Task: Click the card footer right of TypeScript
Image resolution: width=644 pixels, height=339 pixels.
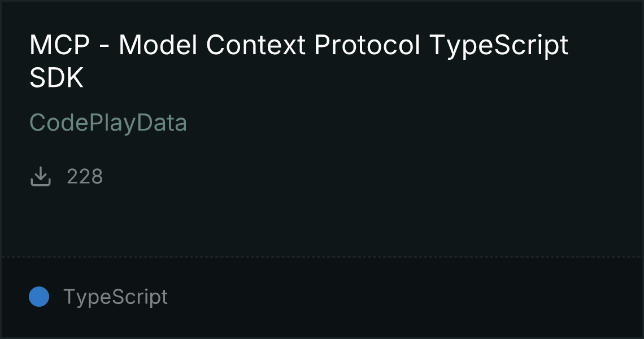Action: pyautogui.click(x=395, y=297)
